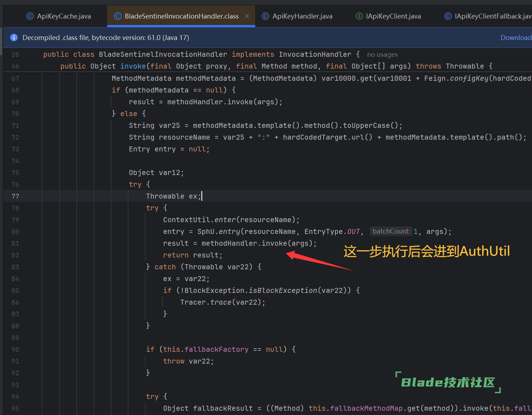This screenshot has width=532, height=415.
Task: Click the IApiKeyClient.java interface icon
Action: [x=359, y=16]
